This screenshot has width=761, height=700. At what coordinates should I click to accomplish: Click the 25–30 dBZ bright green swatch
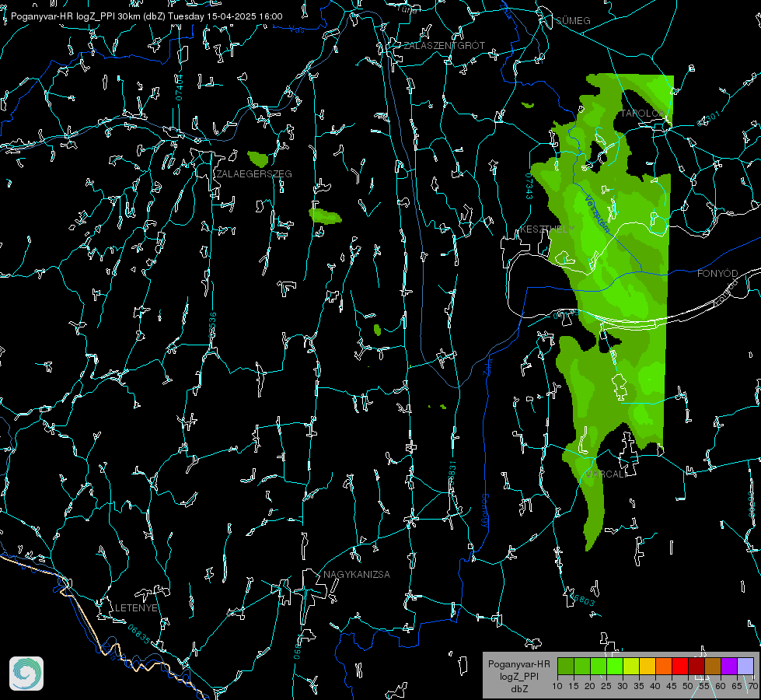(615, 666)
